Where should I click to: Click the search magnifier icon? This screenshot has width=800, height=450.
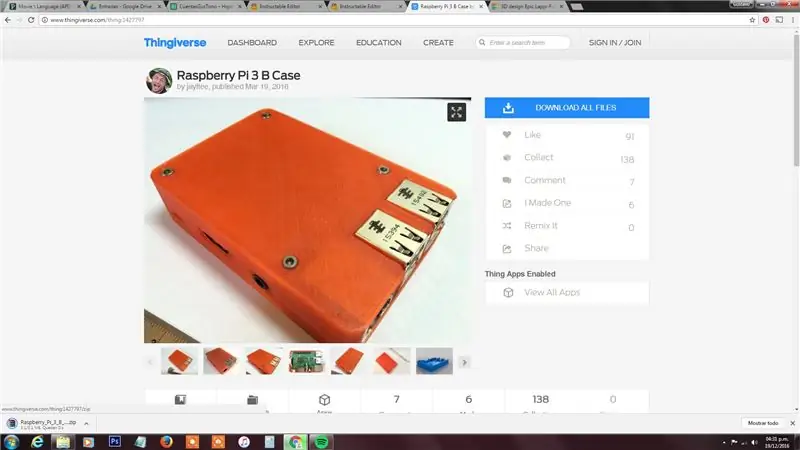pos(482,43)
